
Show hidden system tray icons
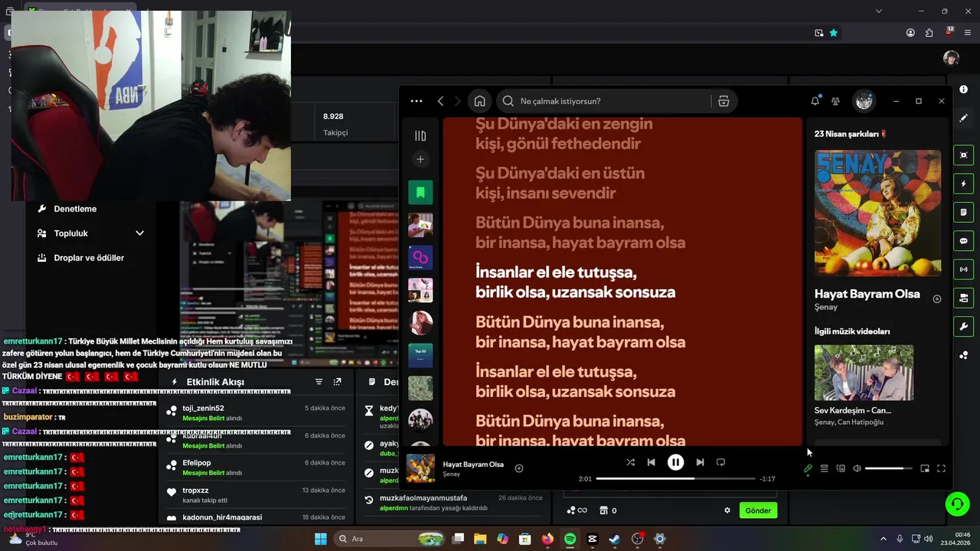[884, 539]
